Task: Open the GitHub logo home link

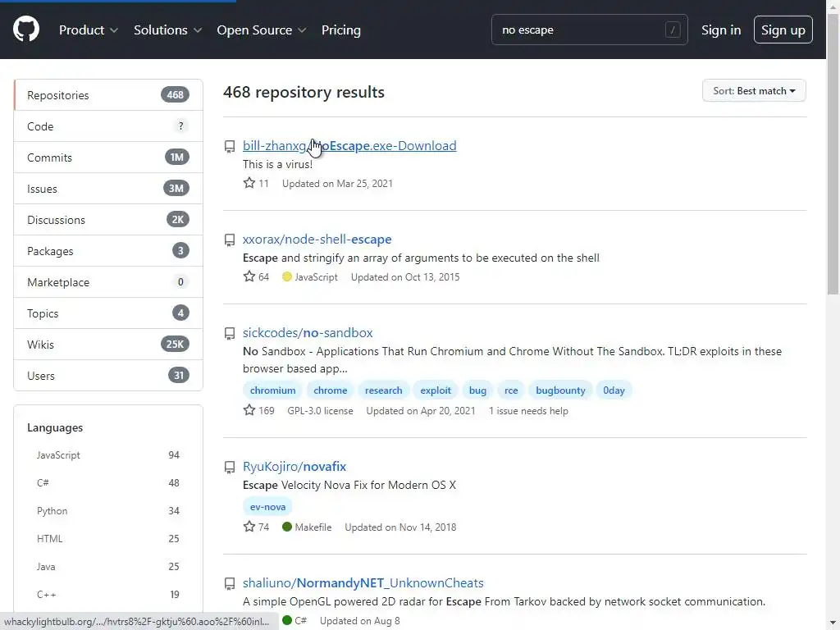Action: point(25,29)
